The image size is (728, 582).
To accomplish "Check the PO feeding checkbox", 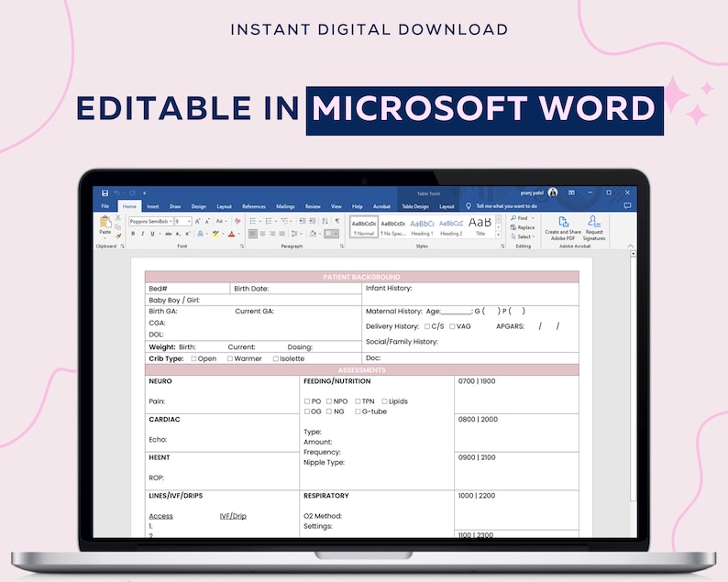I will click(x=307, y=401).
